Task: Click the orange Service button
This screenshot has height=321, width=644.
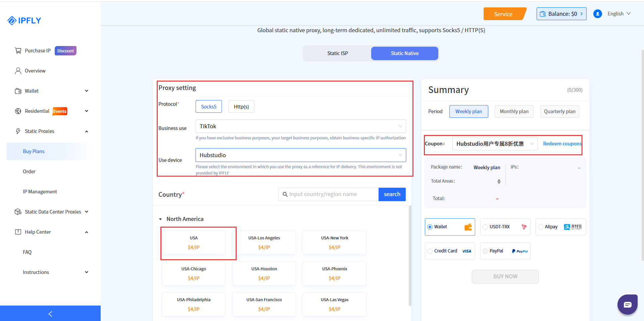Action: pos(505,14)
